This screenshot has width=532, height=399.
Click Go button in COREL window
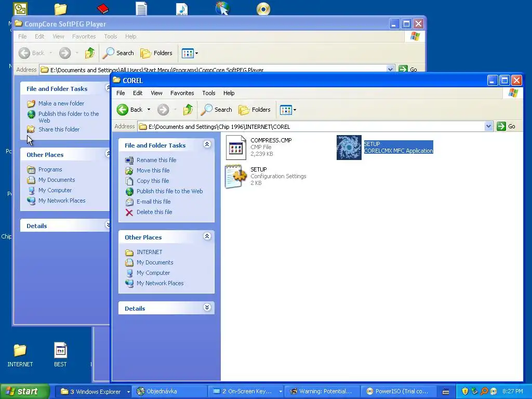tap(506, 126)
